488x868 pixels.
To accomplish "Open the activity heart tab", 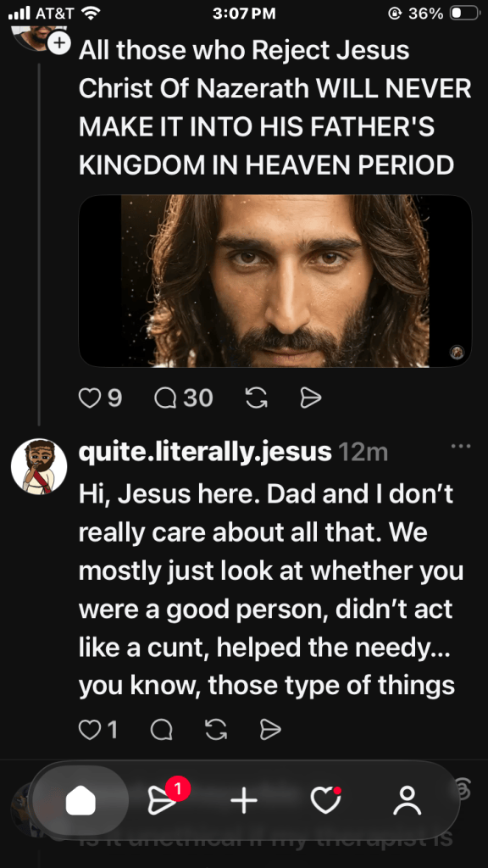I will click(x=325, y=800).
